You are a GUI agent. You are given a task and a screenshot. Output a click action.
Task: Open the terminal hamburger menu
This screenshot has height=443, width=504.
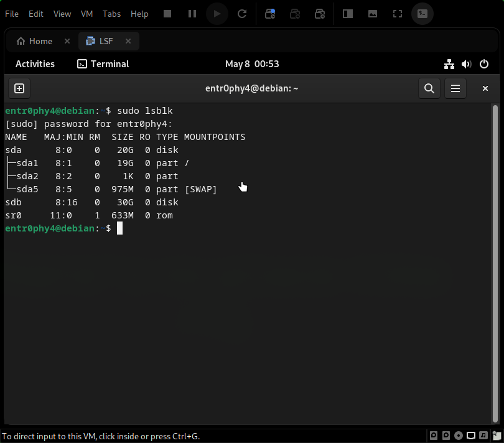tap(455, 88)
